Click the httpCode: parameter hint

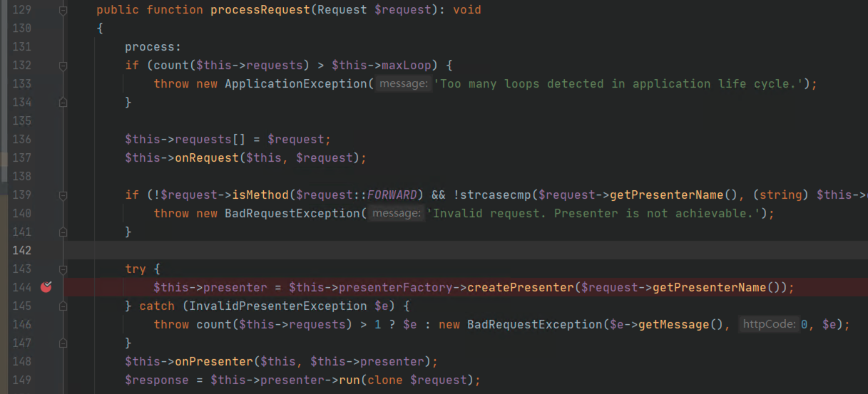[768, 325]
